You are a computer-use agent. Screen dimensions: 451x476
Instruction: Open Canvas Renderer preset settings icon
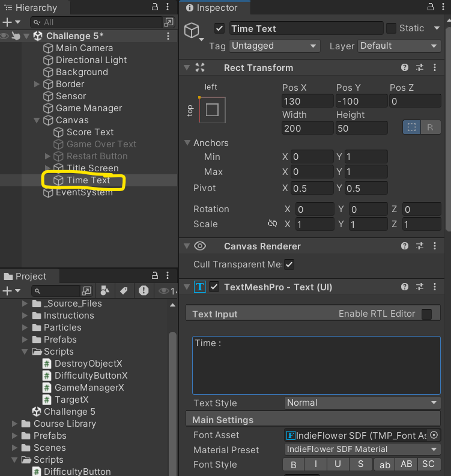[420, 246]
